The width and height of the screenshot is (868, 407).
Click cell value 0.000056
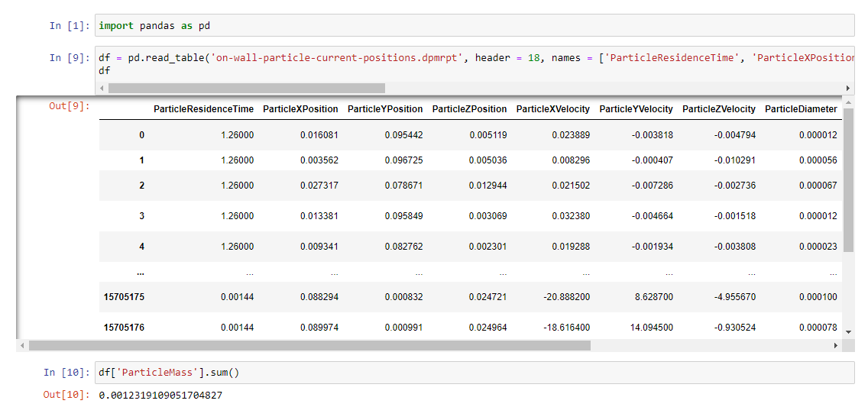click(818, 160)
